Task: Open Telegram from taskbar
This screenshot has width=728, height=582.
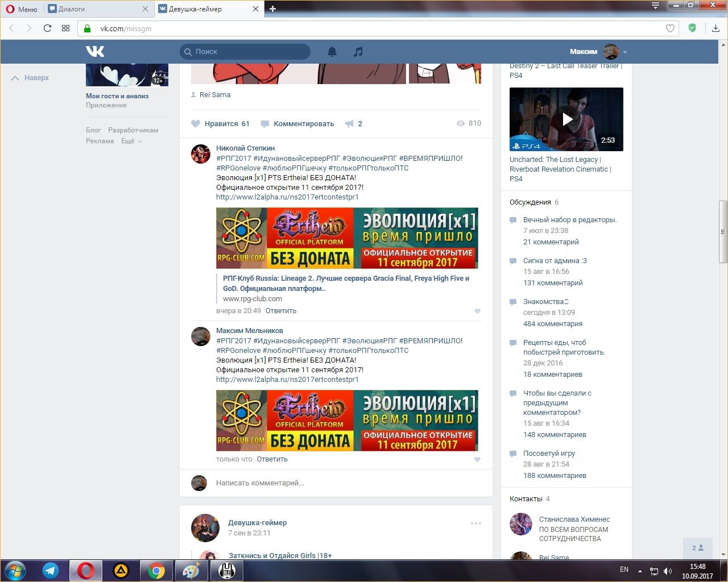Action: click(51, 570)
